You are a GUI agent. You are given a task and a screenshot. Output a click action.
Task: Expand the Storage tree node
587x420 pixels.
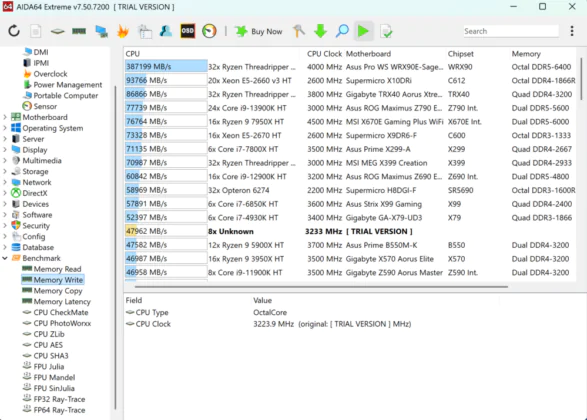pos(5,171)
